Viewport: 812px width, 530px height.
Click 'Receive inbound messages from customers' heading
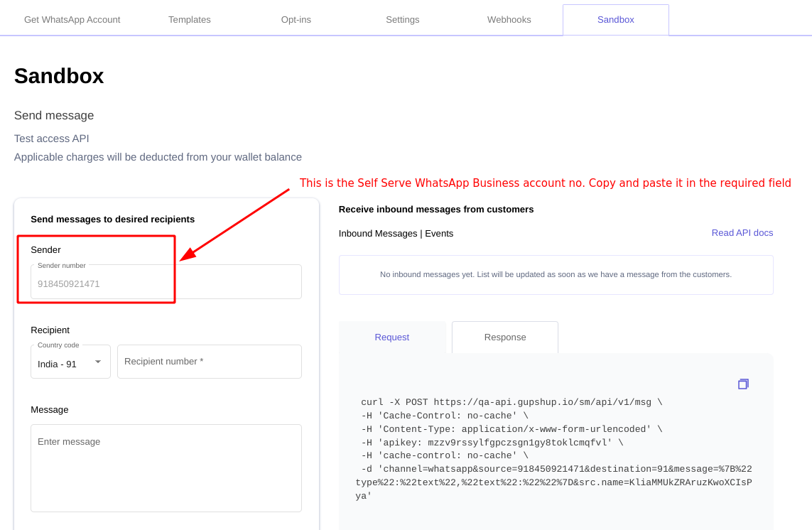[436, 210]
